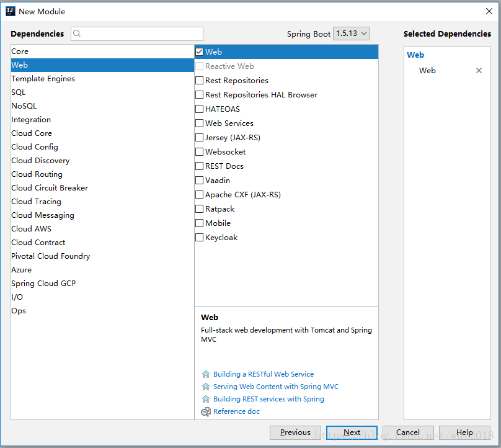Select the NoSQL category
The width and height of the screenshot is (501, 448).
click(x=102, y=106)
